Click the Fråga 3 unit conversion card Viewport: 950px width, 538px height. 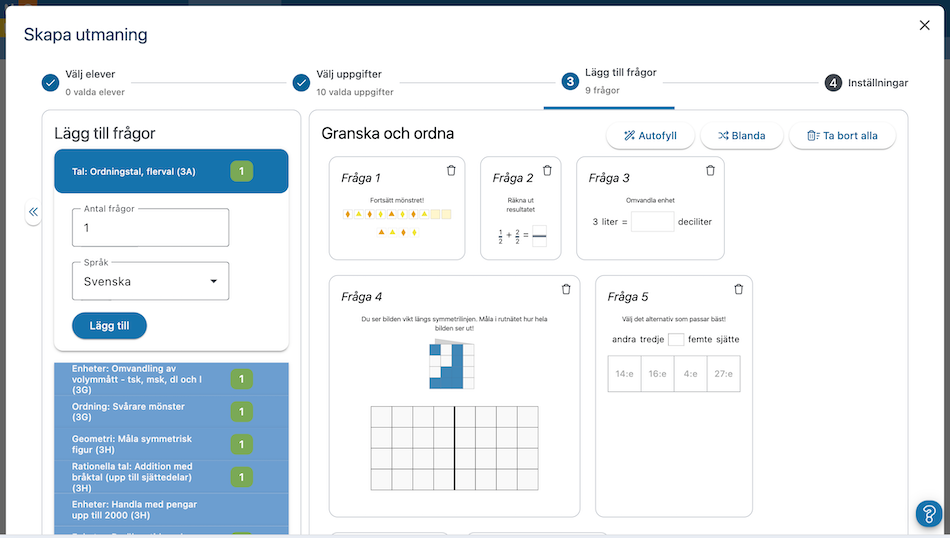(650, 208)
